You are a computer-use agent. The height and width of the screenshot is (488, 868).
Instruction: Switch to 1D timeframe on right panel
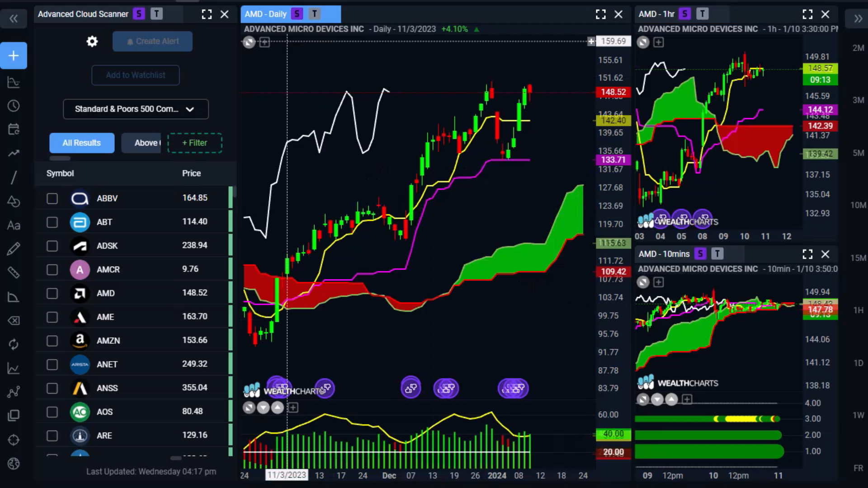[858, 363]
